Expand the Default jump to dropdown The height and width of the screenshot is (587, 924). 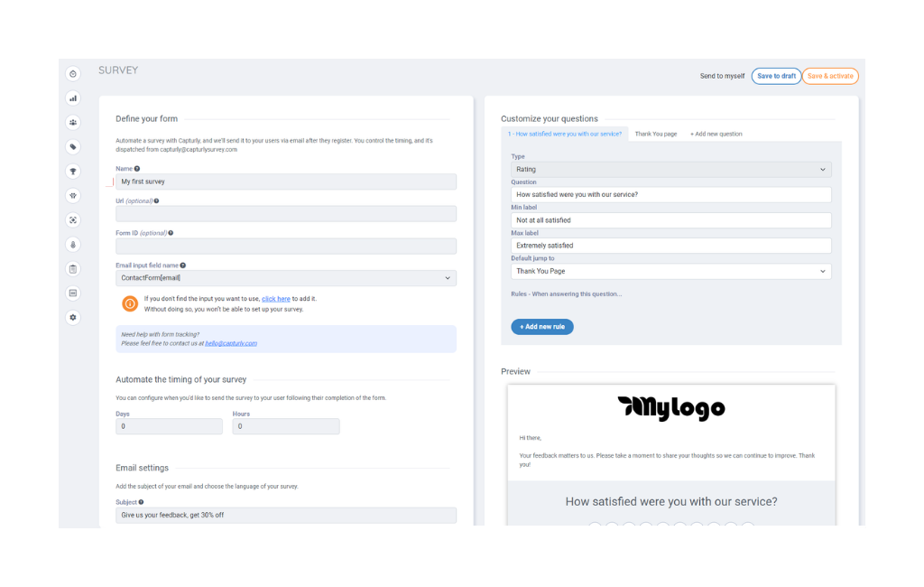click(x=670, y=272)
